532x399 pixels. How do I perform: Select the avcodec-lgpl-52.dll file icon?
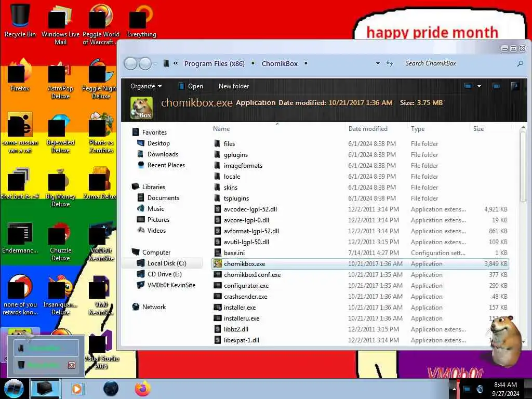tap(218, 209)
